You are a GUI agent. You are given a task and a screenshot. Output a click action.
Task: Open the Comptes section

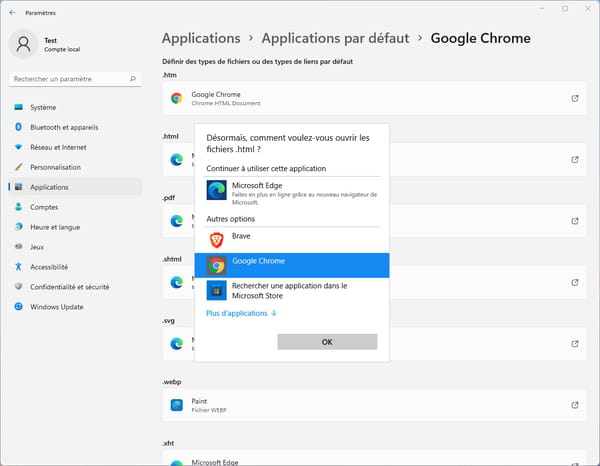pyautogui.click(x=75, y=207)
